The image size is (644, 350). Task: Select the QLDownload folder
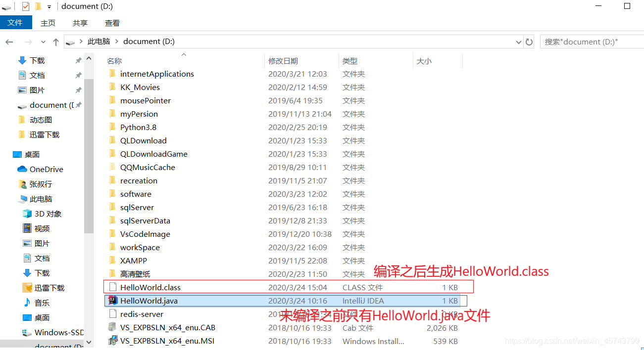coord(143,141)
